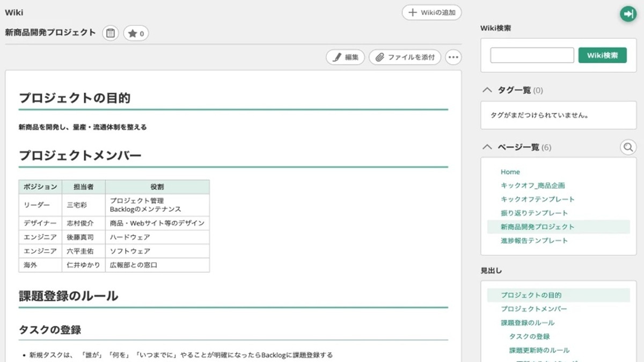Click the magnifier icon in ページ一覧
Screen dimensions: 644x362
(628, 147)
